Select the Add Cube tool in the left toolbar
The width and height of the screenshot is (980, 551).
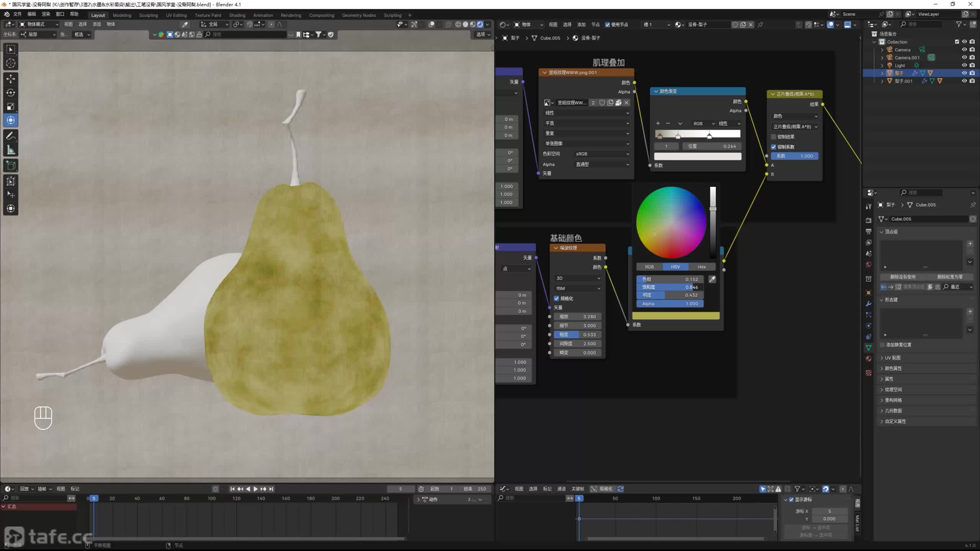[x=11, y=165]
